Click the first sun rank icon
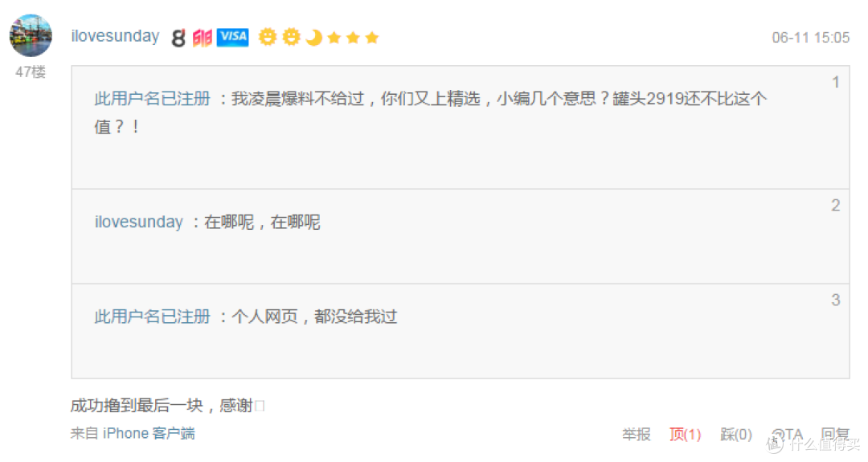 point(268,37)
